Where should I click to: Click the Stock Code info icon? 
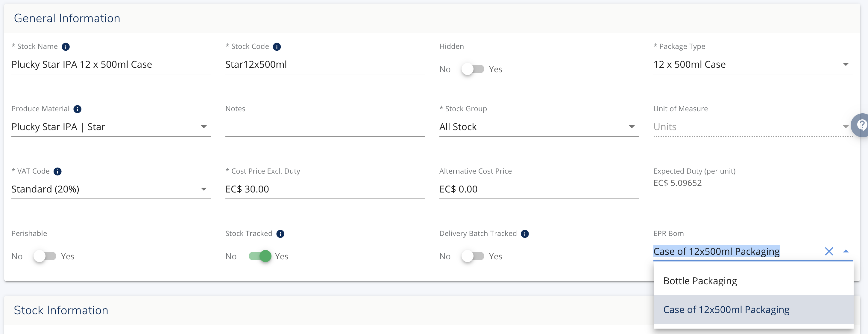coord(277,47)
